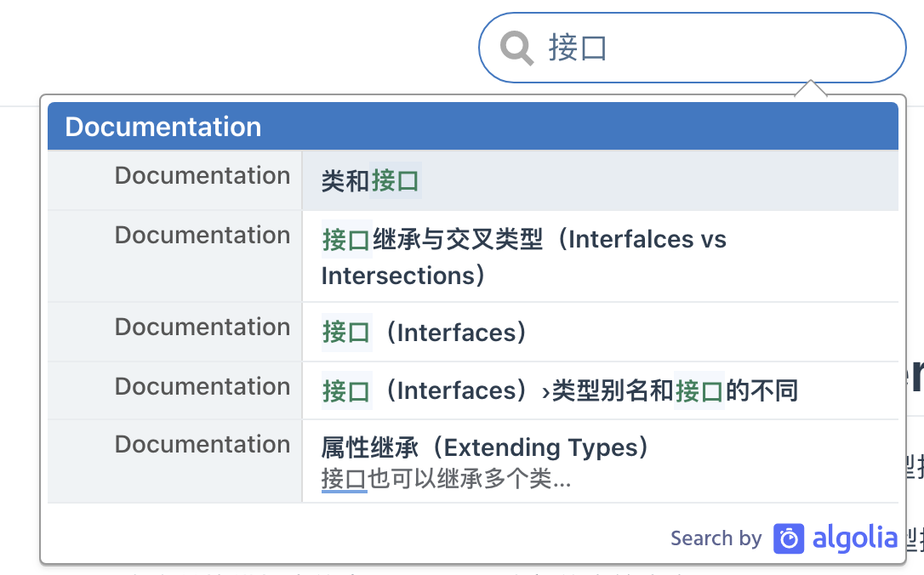Click the blue Documentation section header

pyautogui.click(x=472, y=127)
